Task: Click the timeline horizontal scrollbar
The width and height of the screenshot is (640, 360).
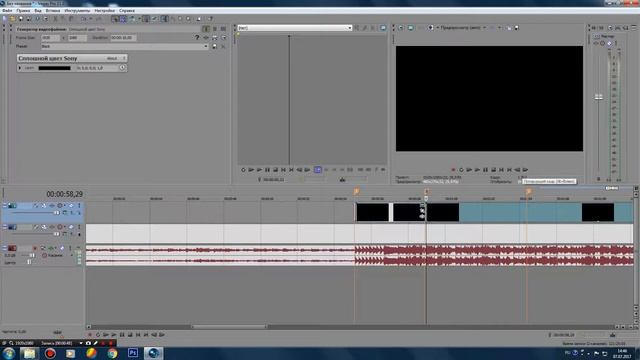Action: pyautogui.click(x=229, y=327)
